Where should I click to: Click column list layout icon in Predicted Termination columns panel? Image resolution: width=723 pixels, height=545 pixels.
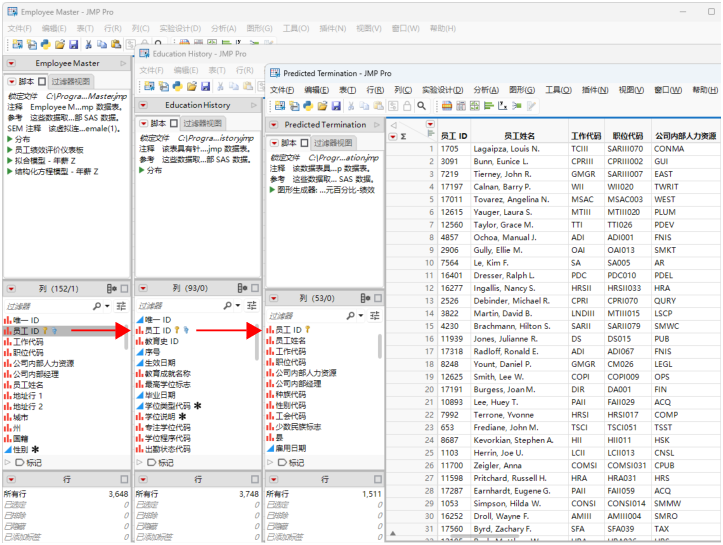point(365,298)
